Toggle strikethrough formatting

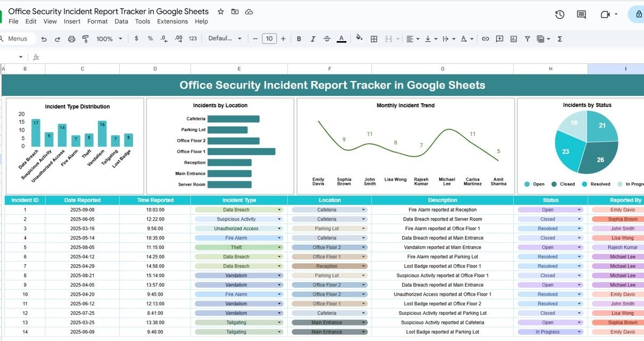pyautogui.click(x=327, y=39)
